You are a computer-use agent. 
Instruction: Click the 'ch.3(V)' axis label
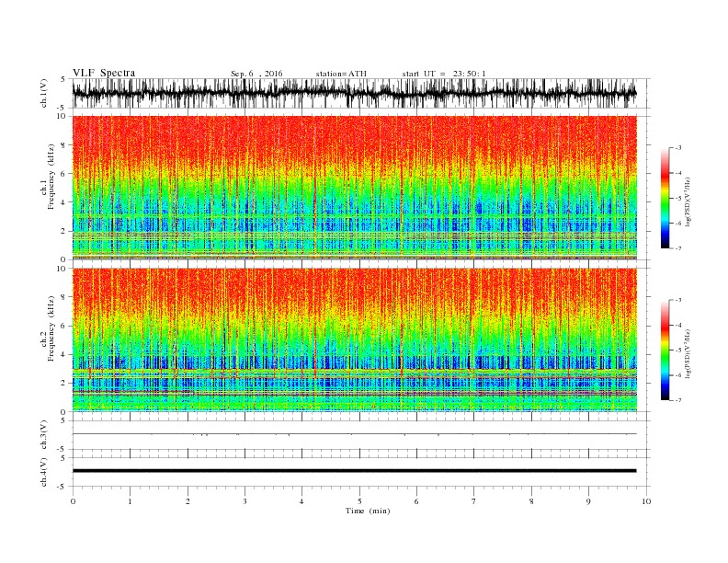point(44,435)
